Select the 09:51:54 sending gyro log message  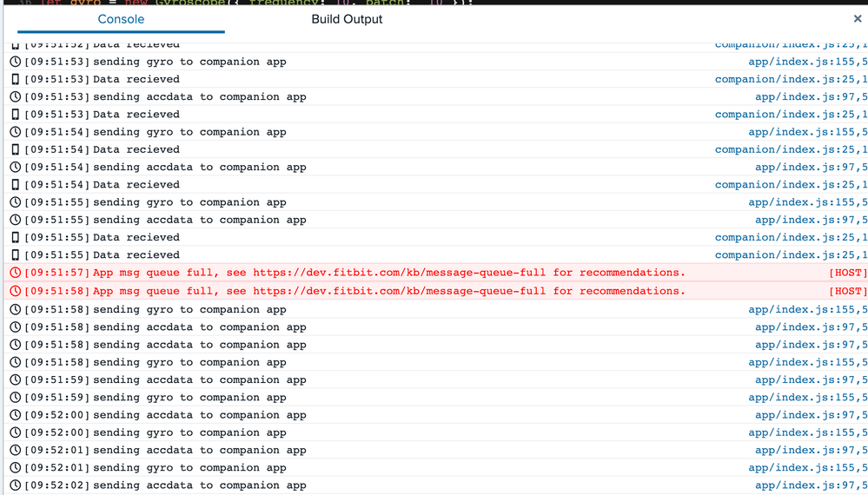tap(189, 132)
